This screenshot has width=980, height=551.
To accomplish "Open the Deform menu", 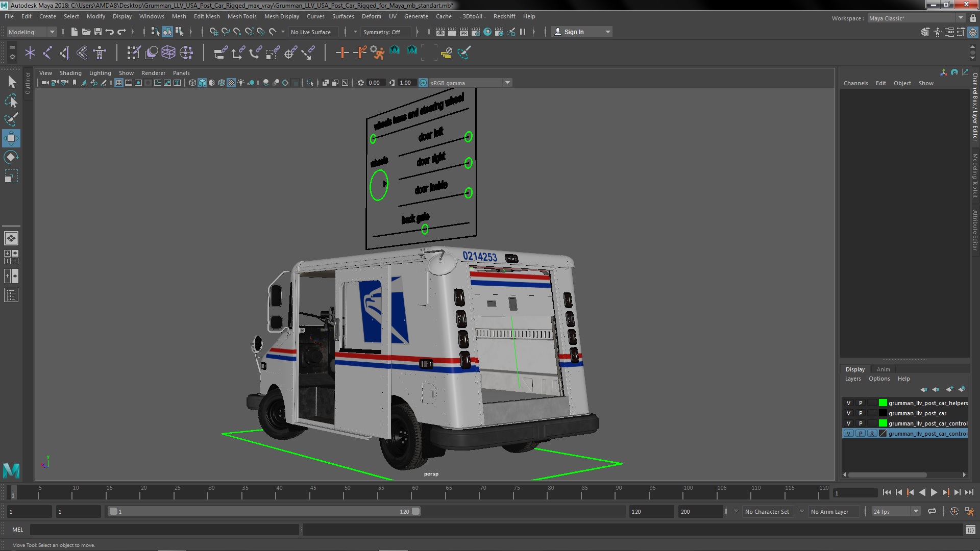I will (372, 16).
